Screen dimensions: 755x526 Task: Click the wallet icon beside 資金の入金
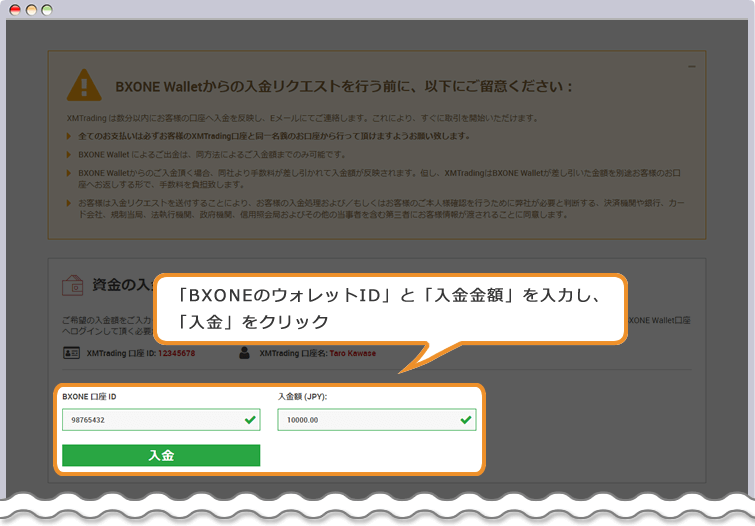[73, 285]
